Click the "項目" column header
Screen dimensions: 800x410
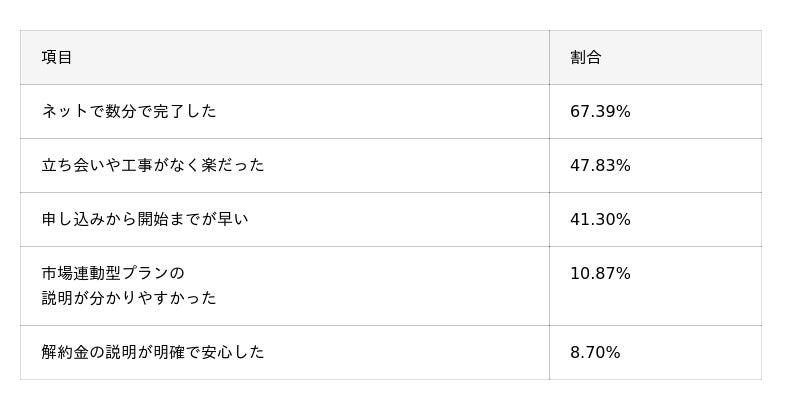pos(57,57)
